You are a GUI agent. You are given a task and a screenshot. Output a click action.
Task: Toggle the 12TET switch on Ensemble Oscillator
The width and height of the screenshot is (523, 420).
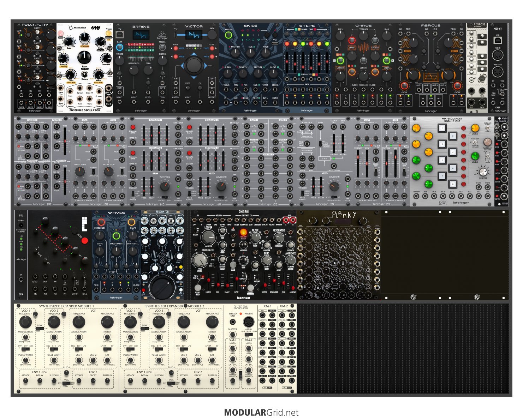click(59, 48)
